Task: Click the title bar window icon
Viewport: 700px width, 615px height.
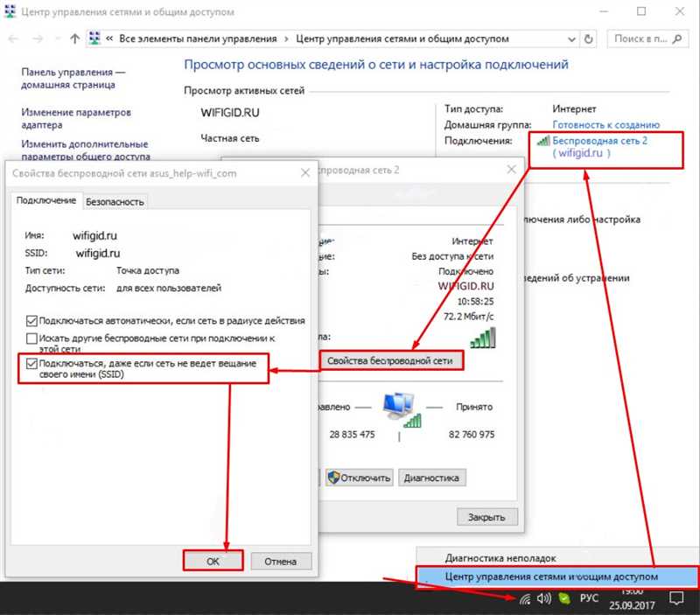Action: click(x=10, y=11)
